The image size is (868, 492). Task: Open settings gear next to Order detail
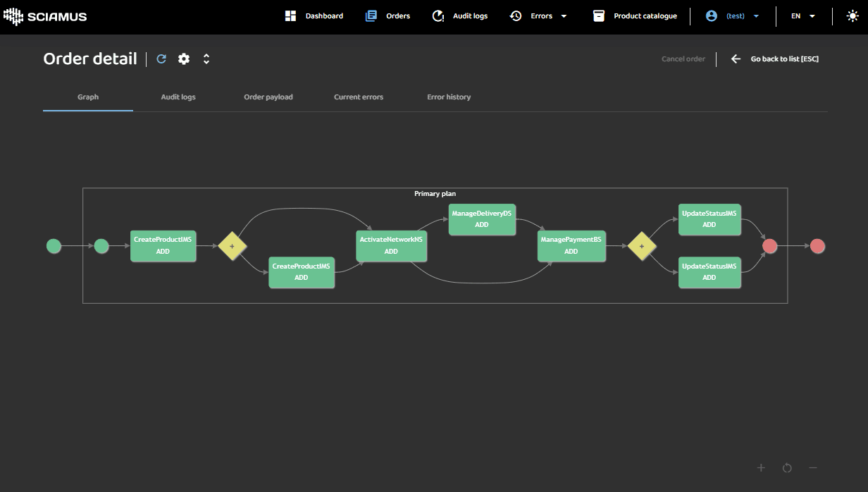pyautogui.click(x=184, y=59)
